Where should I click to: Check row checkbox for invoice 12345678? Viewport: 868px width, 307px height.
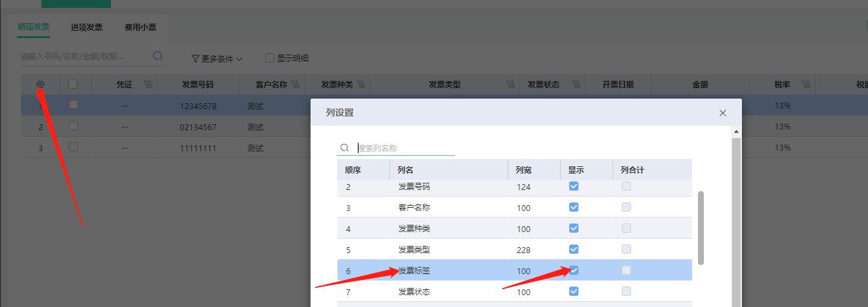[x=73, y=105]
